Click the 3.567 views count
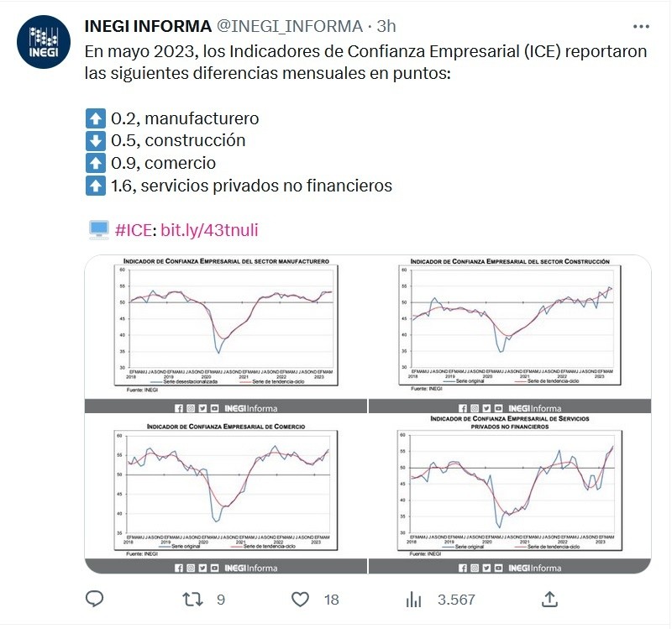This screenshot has height=629, width=672. [456, 600]
